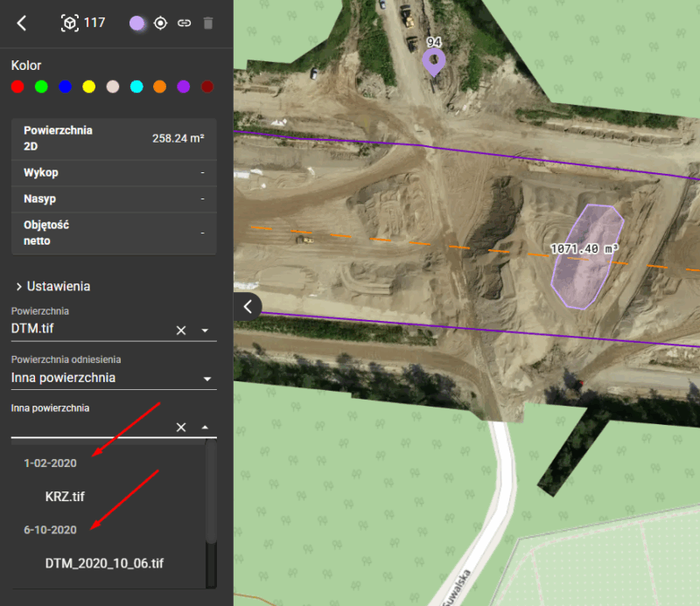
Task: Pick the cyan color option
Action: (x=136, y=87)
